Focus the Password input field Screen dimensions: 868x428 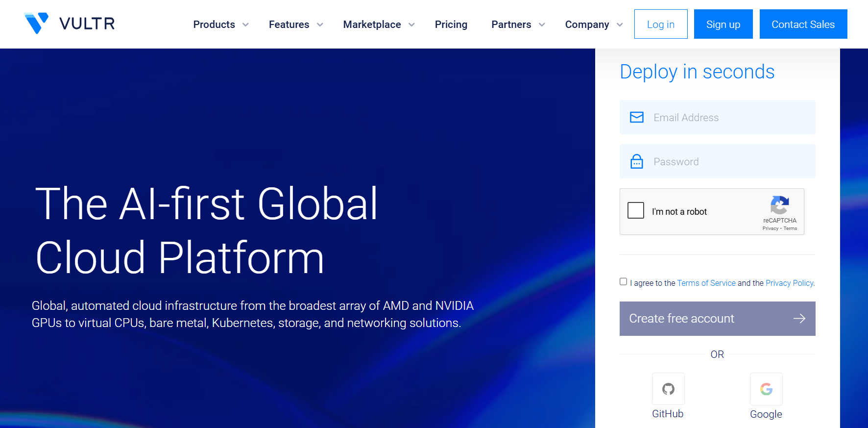tap(718, 161)
